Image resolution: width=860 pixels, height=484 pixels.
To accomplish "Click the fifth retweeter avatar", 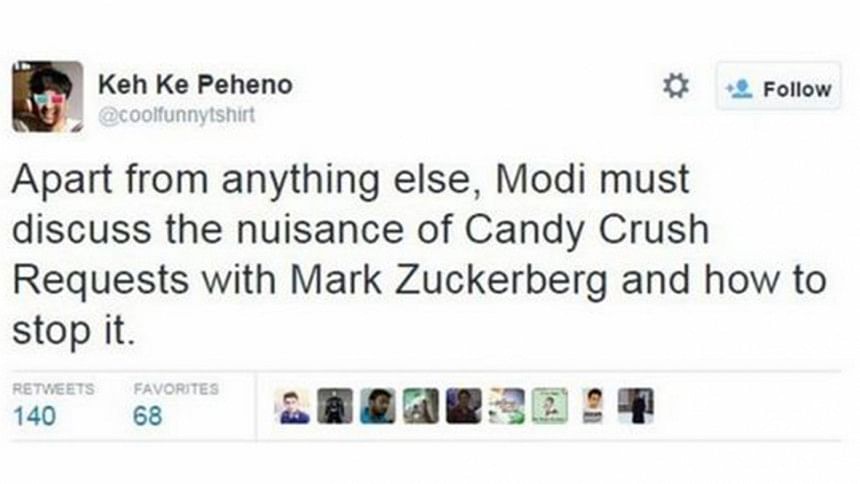I will [x=463, y=406].
